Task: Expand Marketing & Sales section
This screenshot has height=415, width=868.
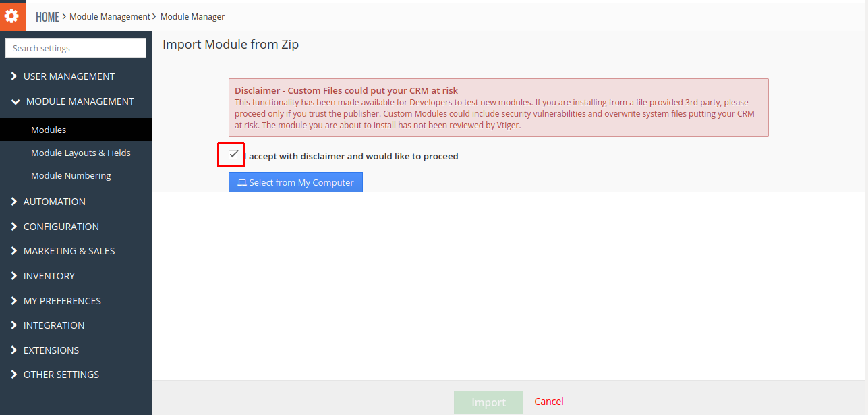Action: click(x=69, y=251)
